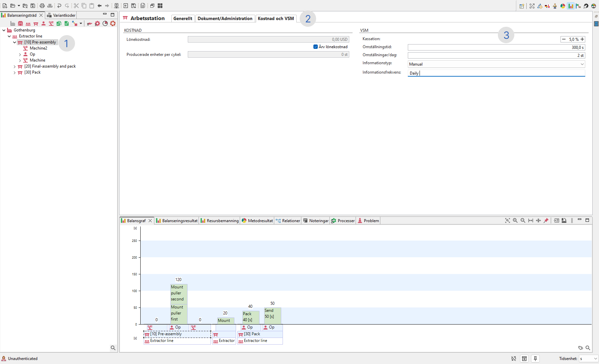Click the search icon below the balancing tree
599x364 pixels.
tap(113, 348)
